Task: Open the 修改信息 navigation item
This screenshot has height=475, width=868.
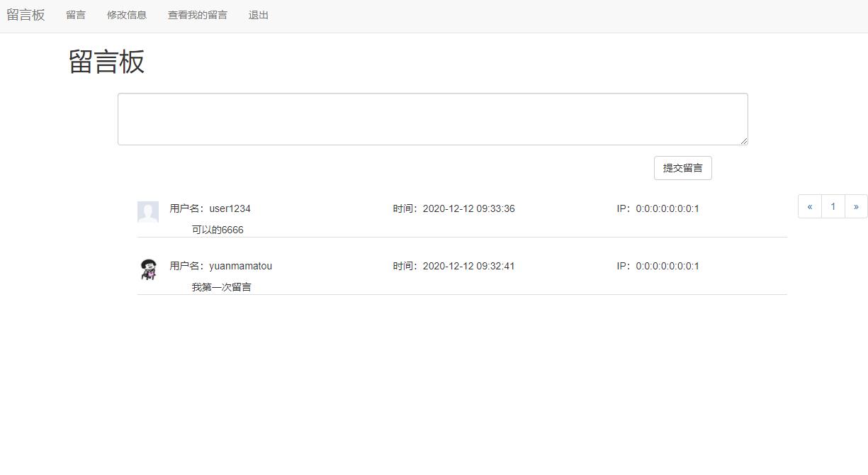Action: point(127,15)
